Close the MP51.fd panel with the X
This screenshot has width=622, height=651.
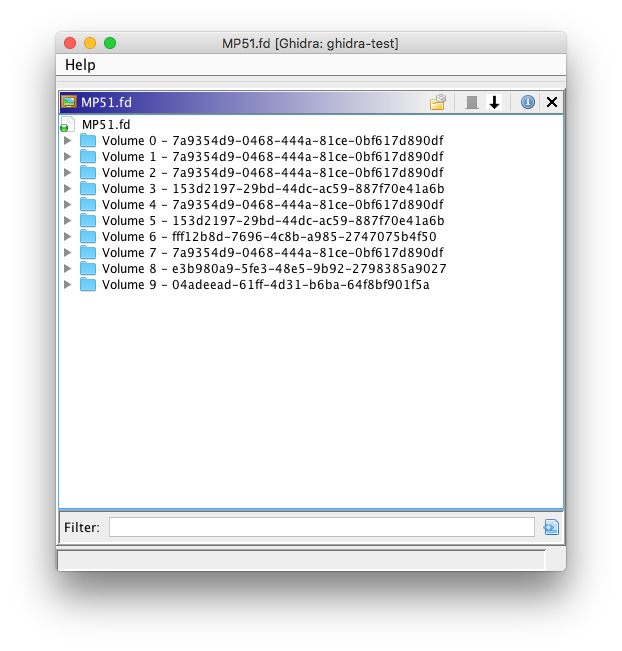tap(552, 102)
